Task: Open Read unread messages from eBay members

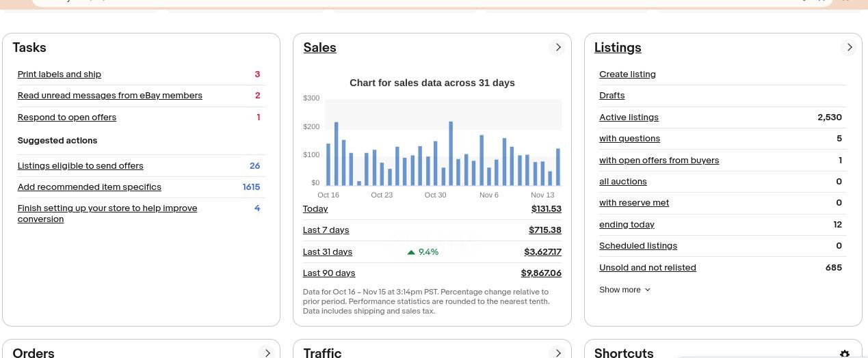Action: tap(110, 96)
